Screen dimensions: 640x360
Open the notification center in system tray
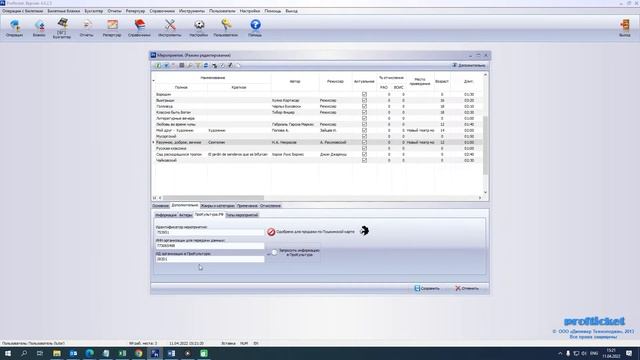coord(629,353)
